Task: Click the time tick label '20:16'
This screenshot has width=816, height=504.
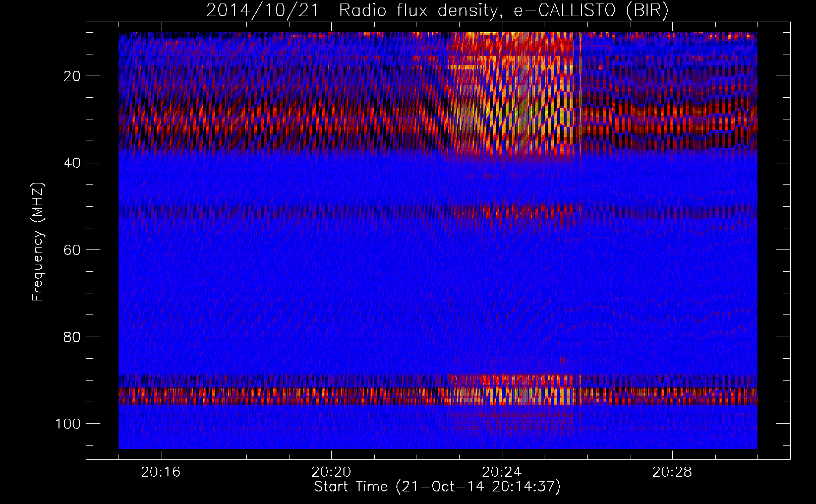Action: [x=161, y=472]
